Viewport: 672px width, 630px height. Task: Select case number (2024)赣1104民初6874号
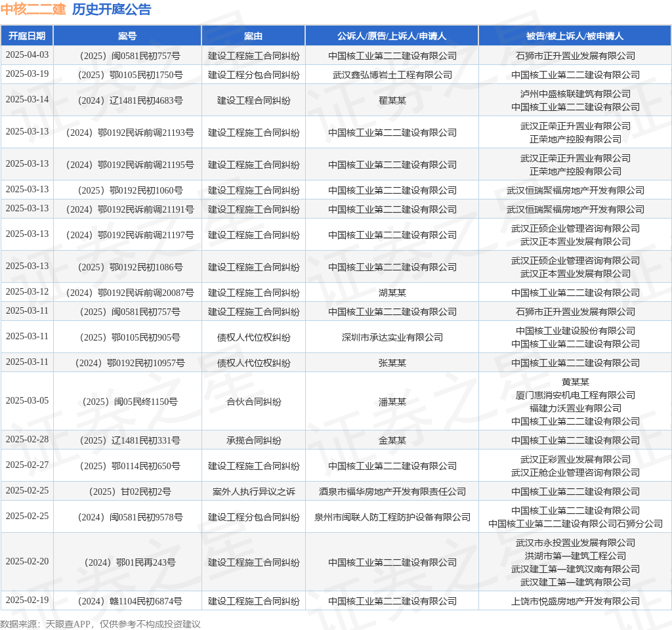click(x=131, y=601)
